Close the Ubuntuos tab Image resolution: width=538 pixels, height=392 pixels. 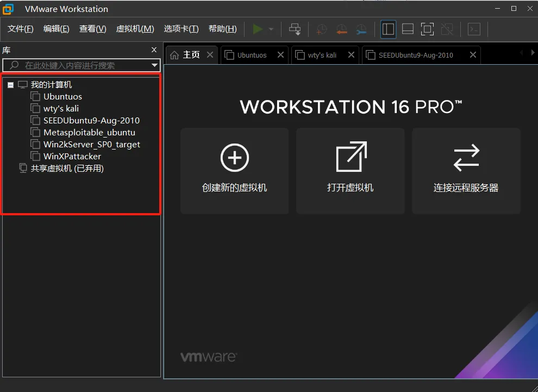(x=280, y=55)
